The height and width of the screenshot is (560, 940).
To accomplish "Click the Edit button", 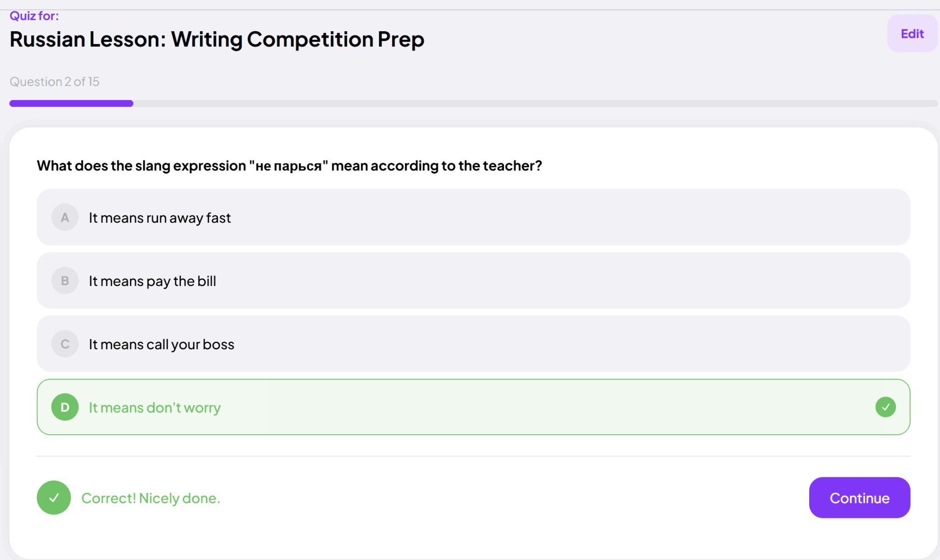I will coord(912,34).
